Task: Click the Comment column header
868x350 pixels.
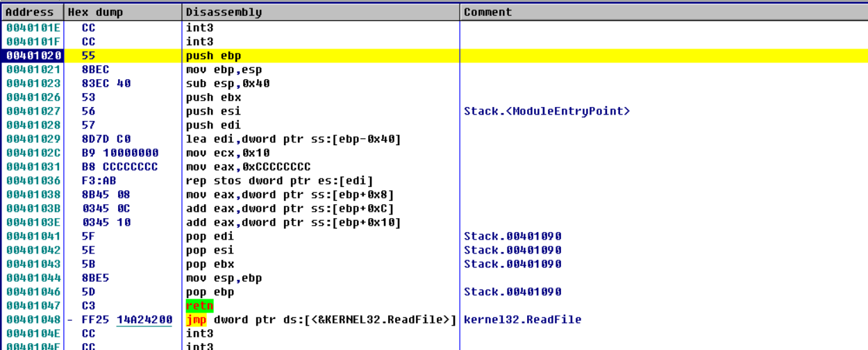Action: (487, 12)
